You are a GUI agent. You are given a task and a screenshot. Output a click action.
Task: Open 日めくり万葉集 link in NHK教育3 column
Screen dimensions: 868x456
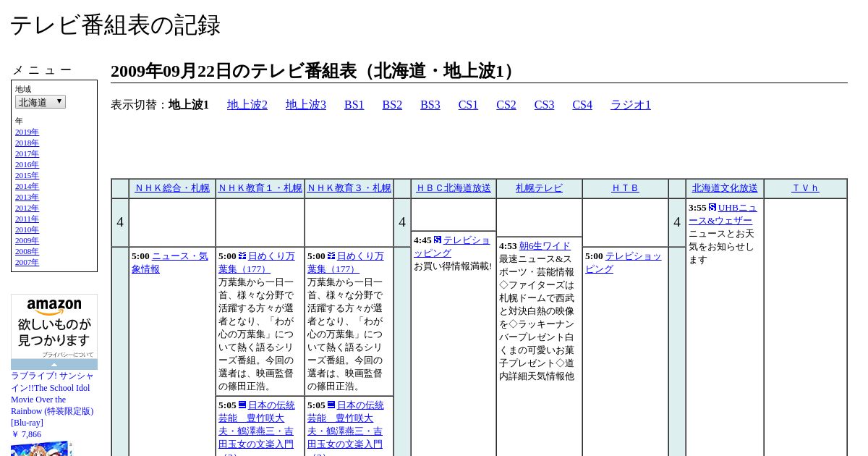[x=346, y=263]
